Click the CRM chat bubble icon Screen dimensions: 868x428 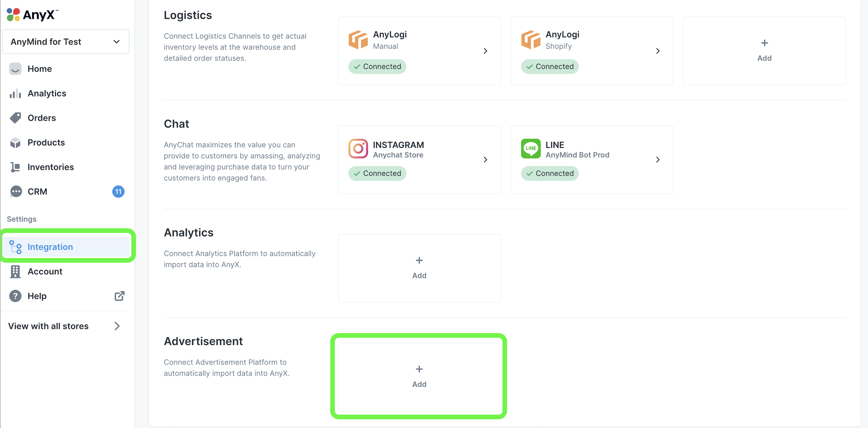pos(15,192)
